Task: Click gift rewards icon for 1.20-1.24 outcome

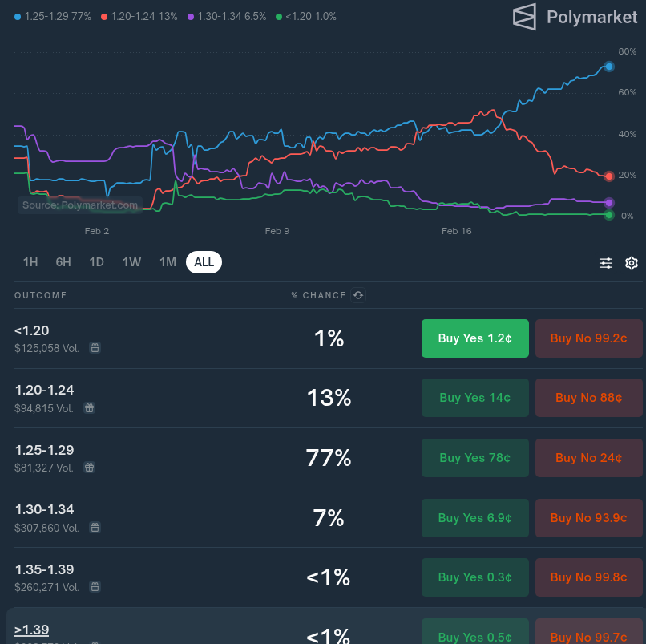Action: [90, 407]
